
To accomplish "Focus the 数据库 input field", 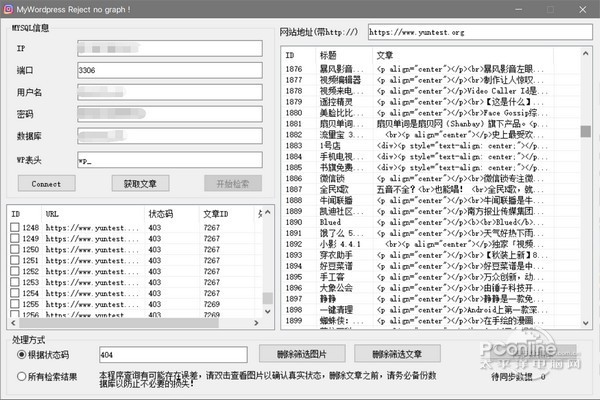I will click(x=170, y=136).
